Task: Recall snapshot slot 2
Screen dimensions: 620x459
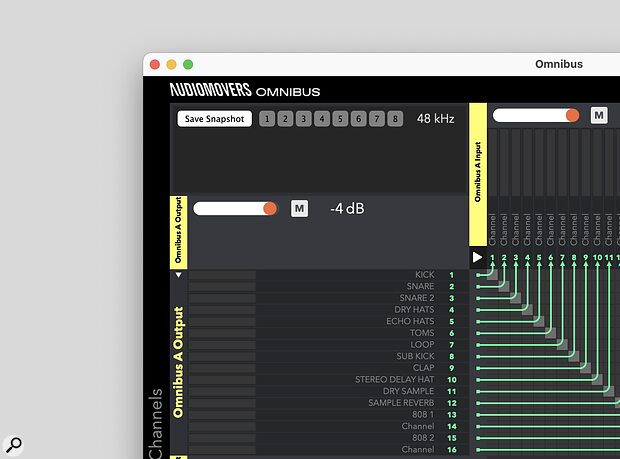Action: click(285, 119)
